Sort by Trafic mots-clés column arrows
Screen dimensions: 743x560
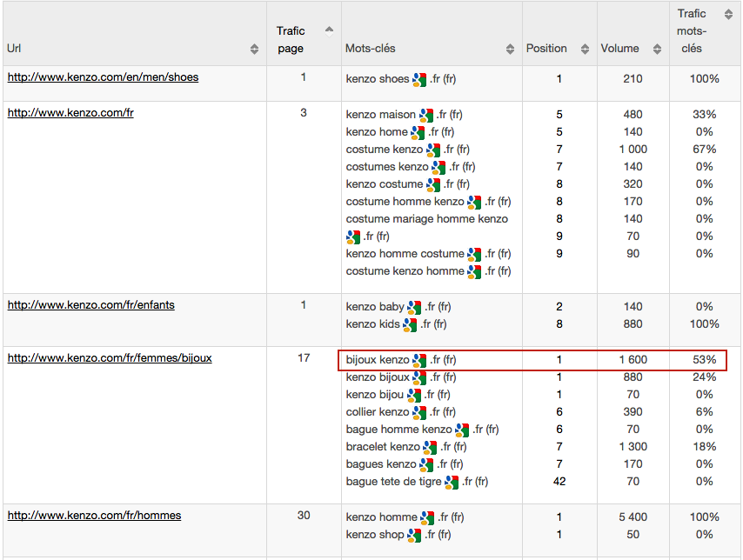click(x=728, y=14)
